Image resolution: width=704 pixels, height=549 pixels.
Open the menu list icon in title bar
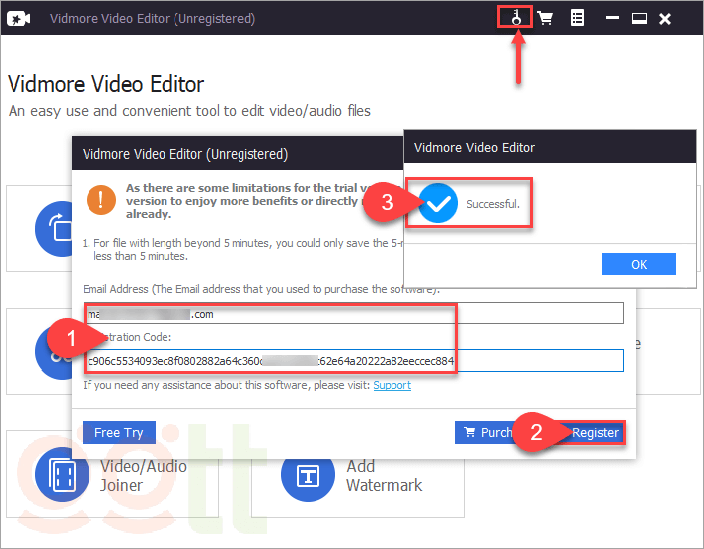point(577,18)
